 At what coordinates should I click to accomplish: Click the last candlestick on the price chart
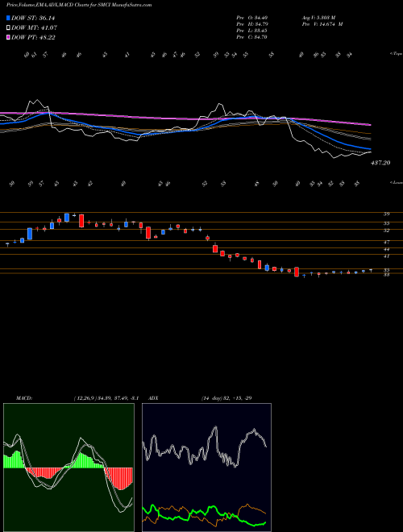click(371, 270)
